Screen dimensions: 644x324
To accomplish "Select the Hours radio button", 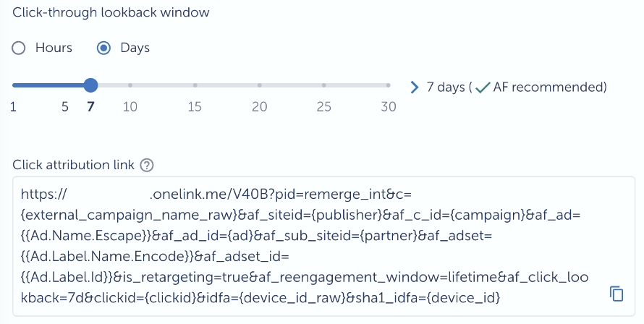I will (x=19, y=48).
